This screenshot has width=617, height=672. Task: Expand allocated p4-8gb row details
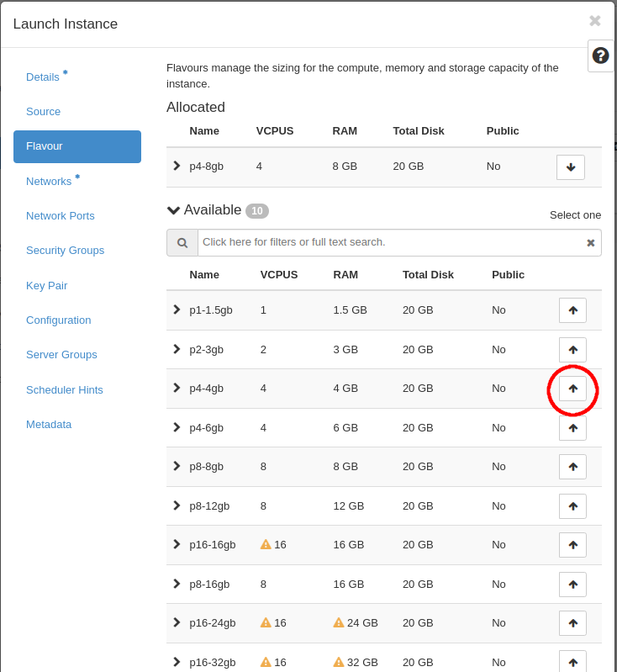pos(177,166)
